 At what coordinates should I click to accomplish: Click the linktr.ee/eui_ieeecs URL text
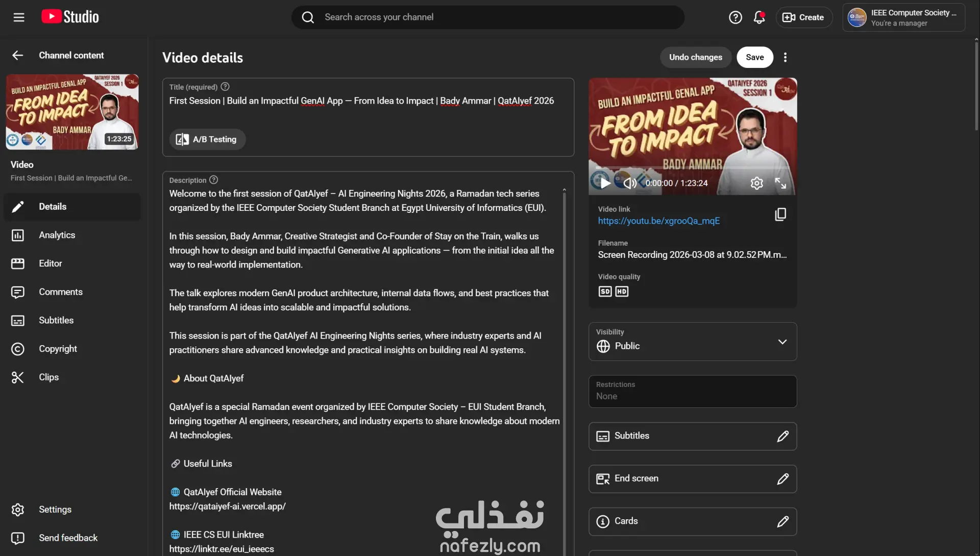click(x=222, y=549)
